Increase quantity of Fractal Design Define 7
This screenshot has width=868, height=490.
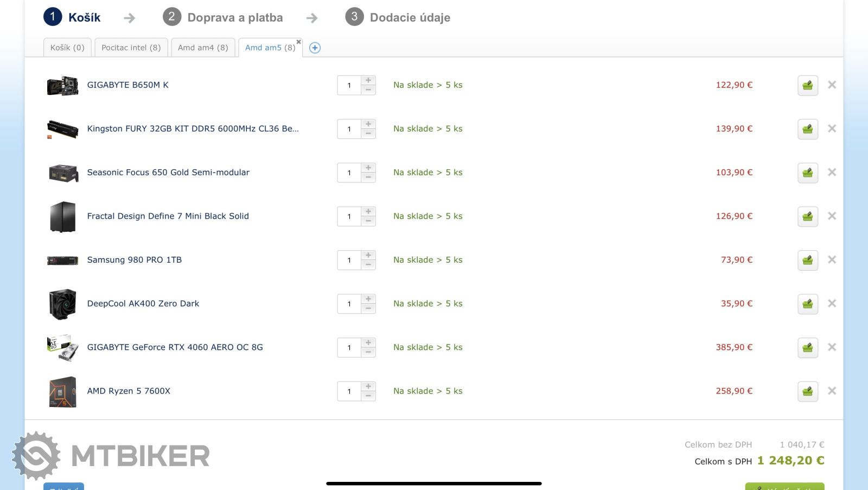(368, 212)
